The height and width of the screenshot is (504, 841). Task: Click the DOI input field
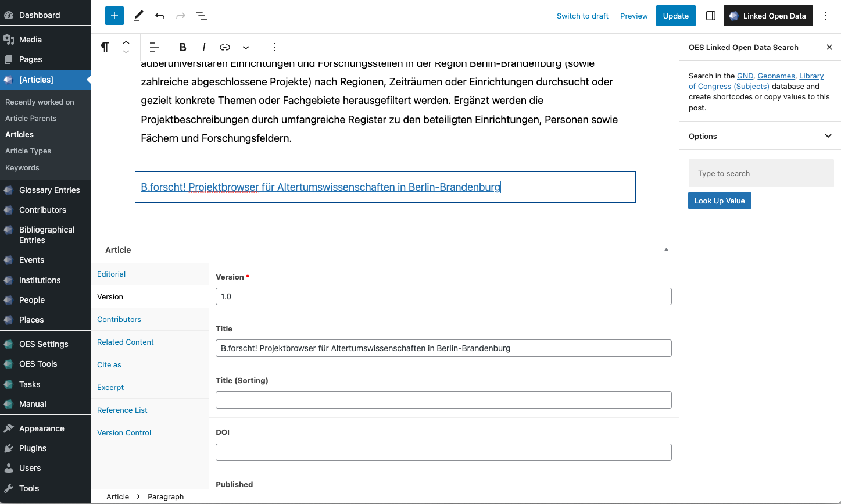click(x=443, y=452)
